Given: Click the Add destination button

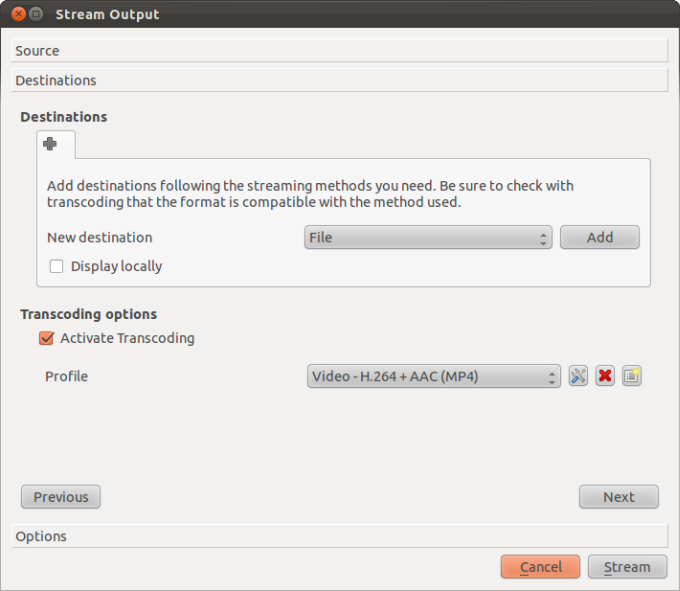Looking at the screenshot, I should [599, 237].
